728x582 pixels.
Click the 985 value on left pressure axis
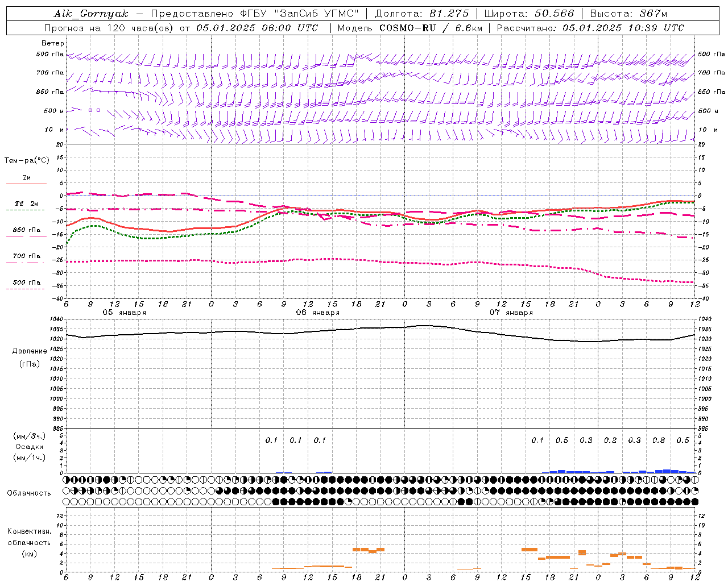[58, 429]
